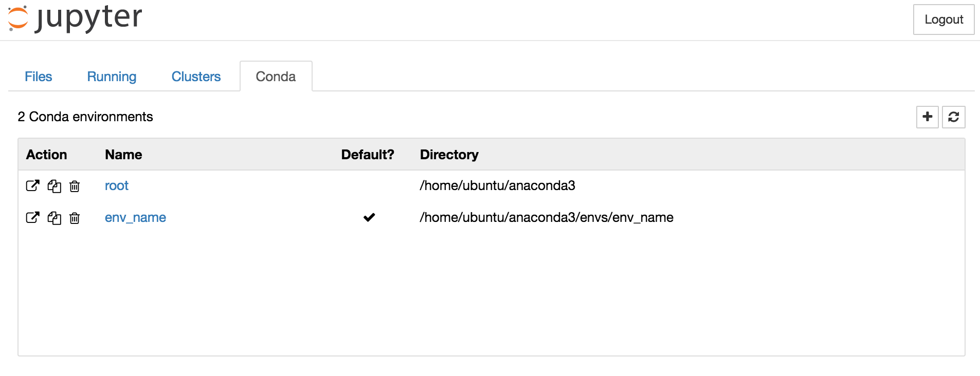
Task: Select the Conda tab
Action: 276,77
